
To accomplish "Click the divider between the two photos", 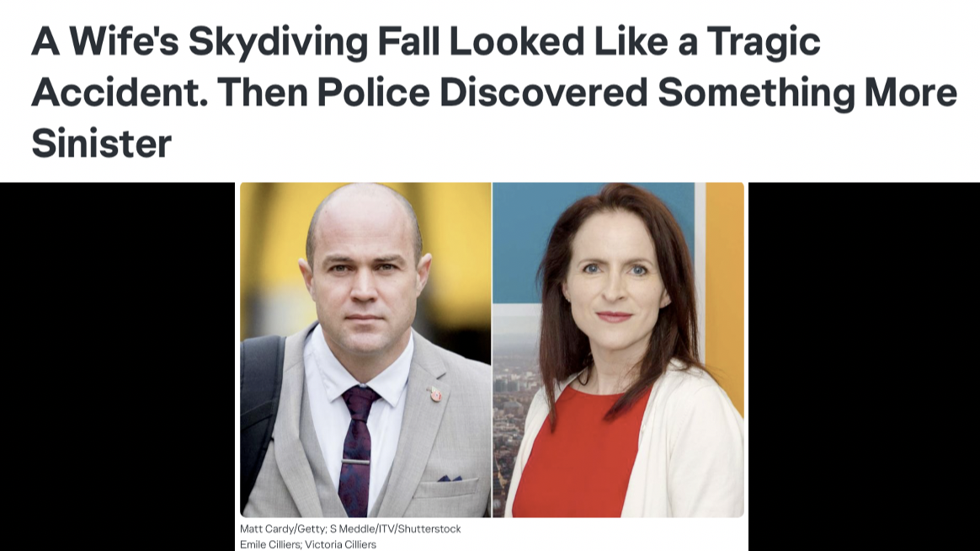I will pos(492,350).
